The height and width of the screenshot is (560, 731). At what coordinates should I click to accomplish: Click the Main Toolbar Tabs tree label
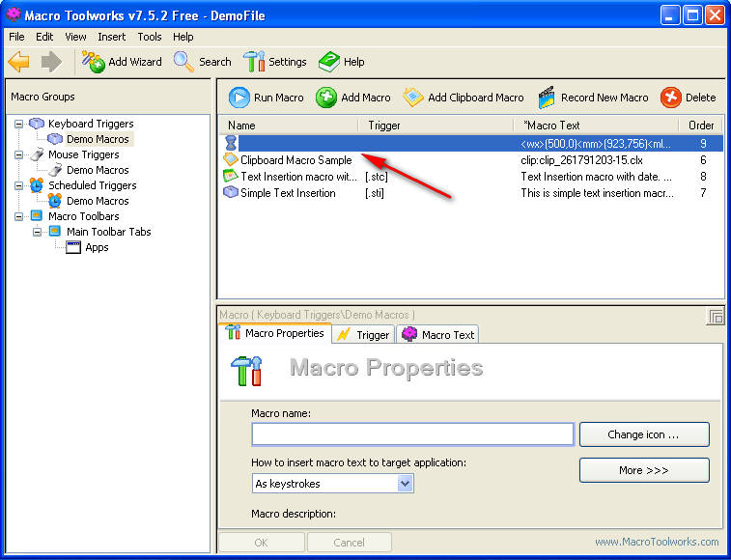click(x=108, y=232)
